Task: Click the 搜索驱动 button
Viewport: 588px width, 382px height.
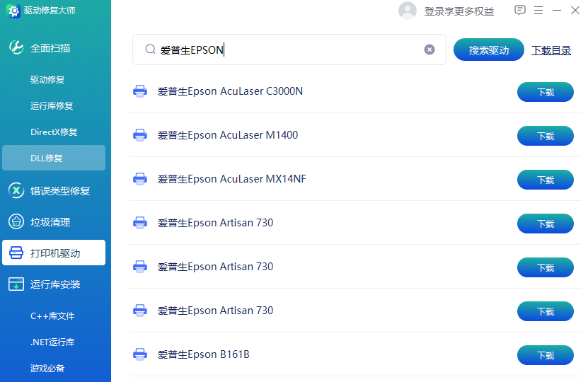Action: click(489, 50)
